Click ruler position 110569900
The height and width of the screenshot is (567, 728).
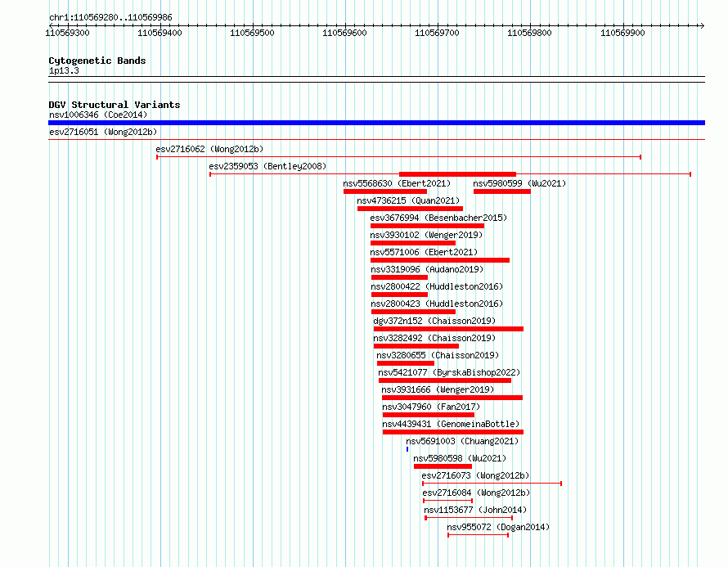[x=623, y=33]
